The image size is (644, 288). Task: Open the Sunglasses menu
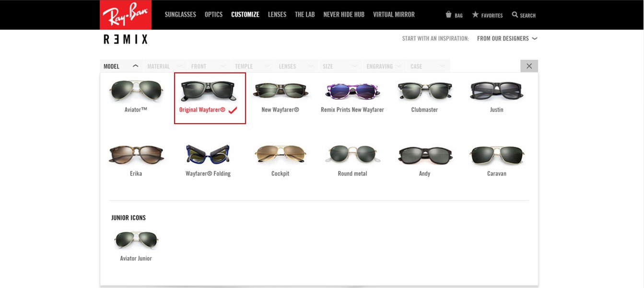tap(180, 14)
